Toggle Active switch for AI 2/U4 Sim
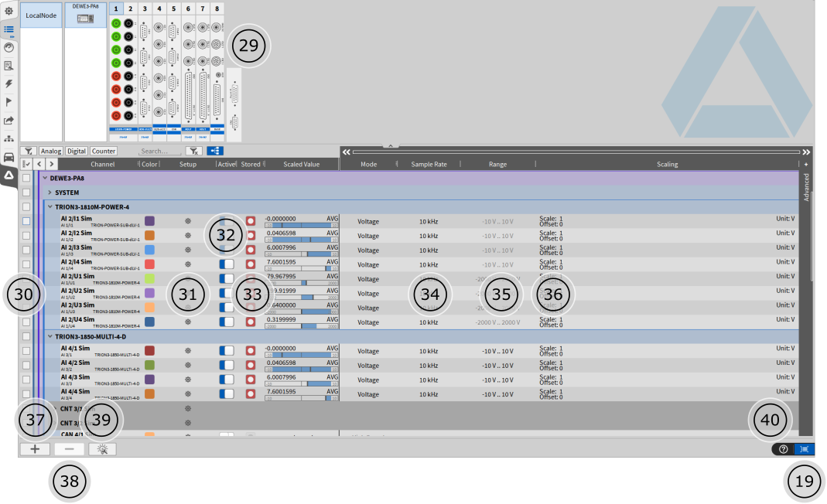The width and height of the screenshot is (827, 504). tap(226, 322)
